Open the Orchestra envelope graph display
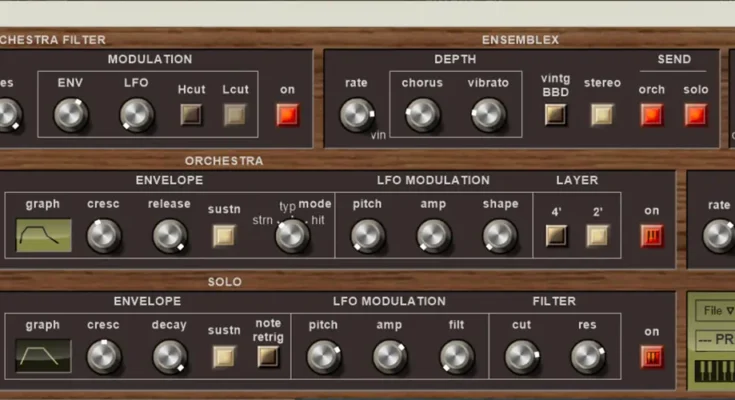735x400 pixels. click(x=44, y=235)
